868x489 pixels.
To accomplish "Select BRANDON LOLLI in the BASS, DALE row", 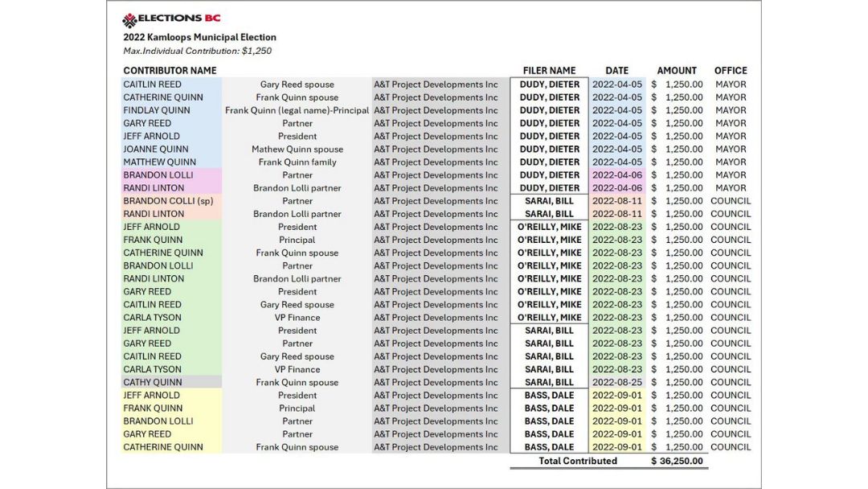I will (x=158, y=421).
